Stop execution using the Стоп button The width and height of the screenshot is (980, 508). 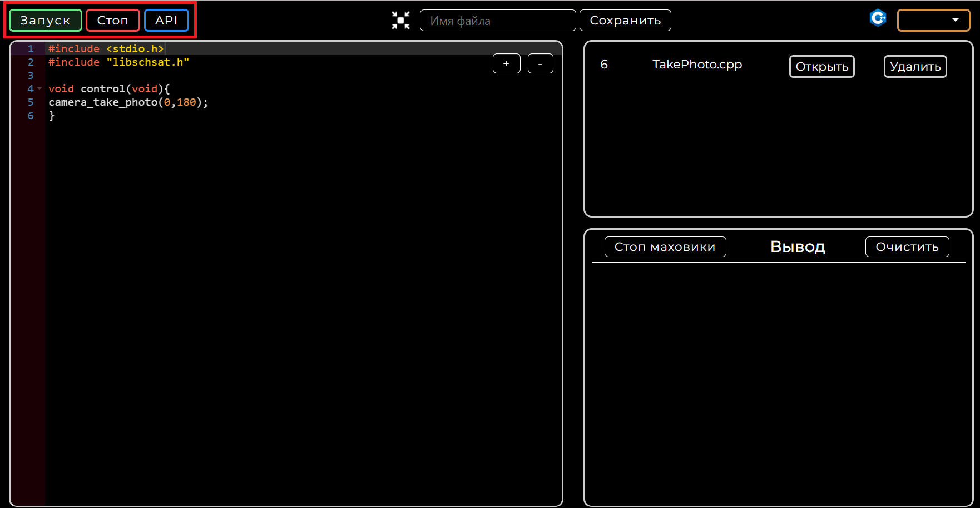112,19
